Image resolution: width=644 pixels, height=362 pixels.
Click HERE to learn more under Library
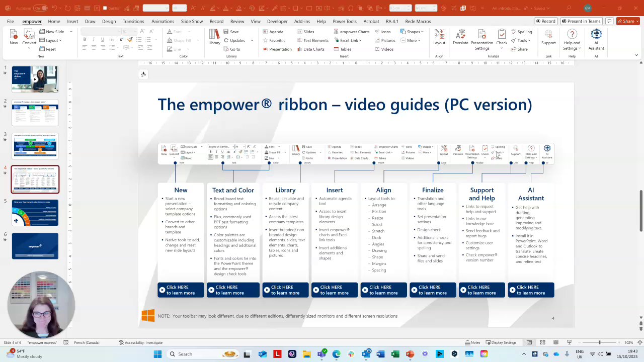pos(285,290)
